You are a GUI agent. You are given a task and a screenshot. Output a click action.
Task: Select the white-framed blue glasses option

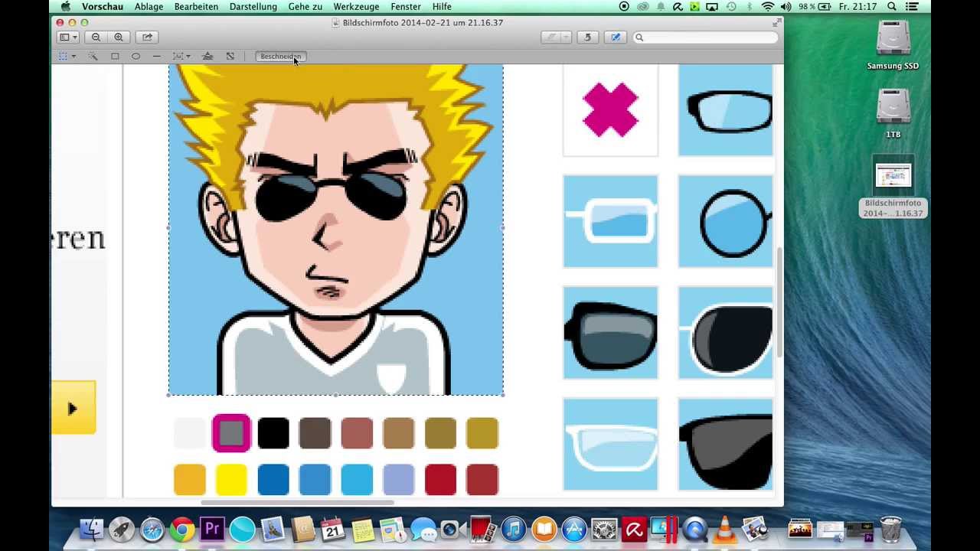[x=610, y=221]
